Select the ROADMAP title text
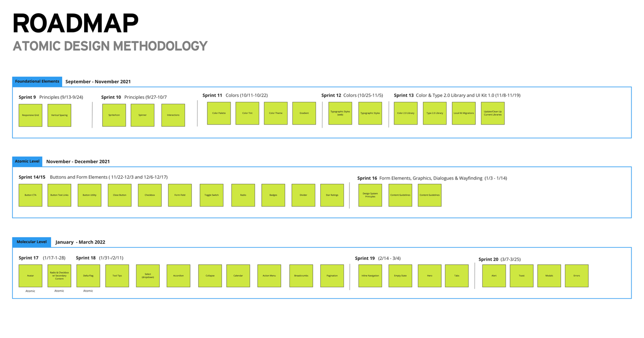This screenshot has width=644, height=338. [76, 23]
